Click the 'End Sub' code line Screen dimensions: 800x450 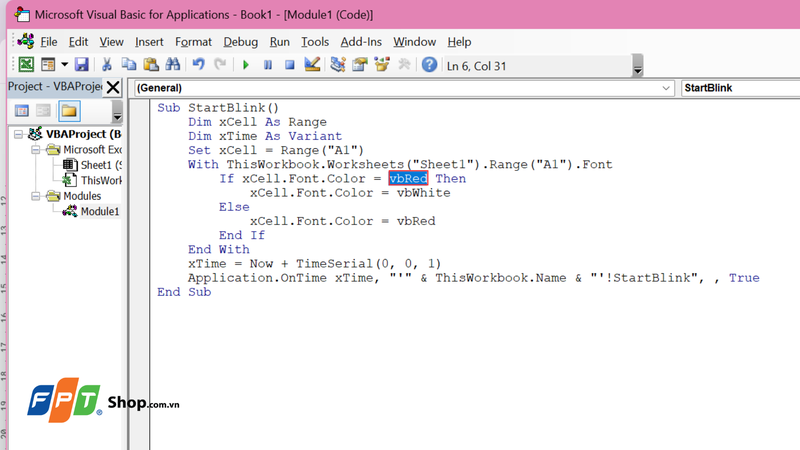click(x=184, y=292)
